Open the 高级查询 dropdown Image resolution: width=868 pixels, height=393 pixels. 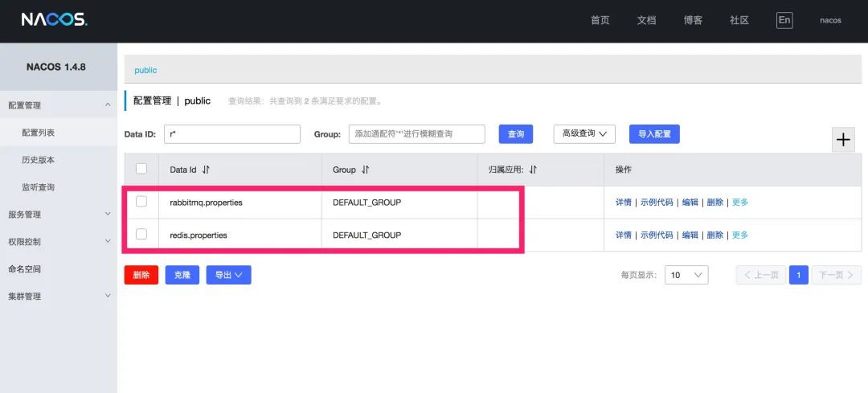(584, 134)
